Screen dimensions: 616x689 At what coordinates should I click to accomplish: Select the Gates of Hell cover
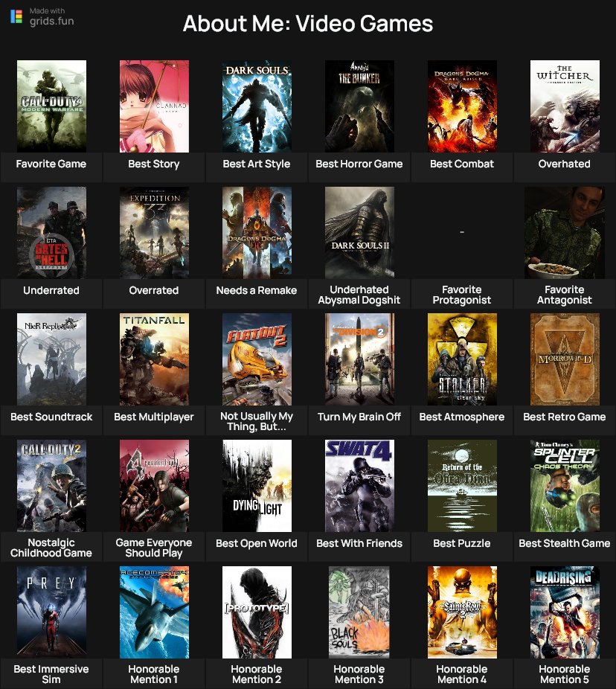51,233
